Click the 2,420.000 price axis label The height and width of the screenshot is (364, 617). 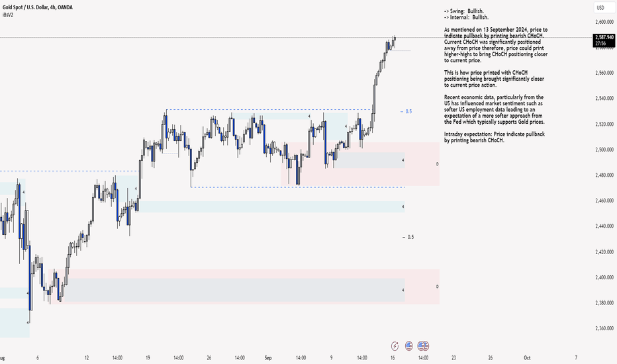point(604,252)
